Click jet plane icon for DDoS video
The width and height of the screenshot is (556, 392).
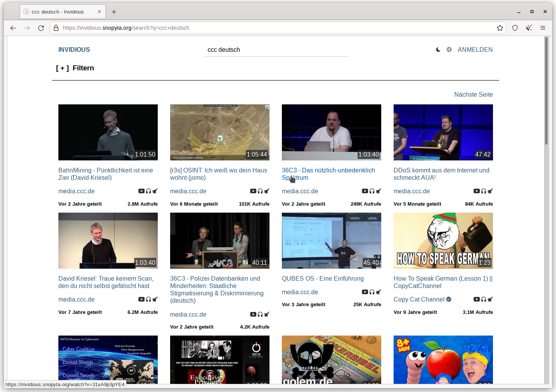[490, 191]
